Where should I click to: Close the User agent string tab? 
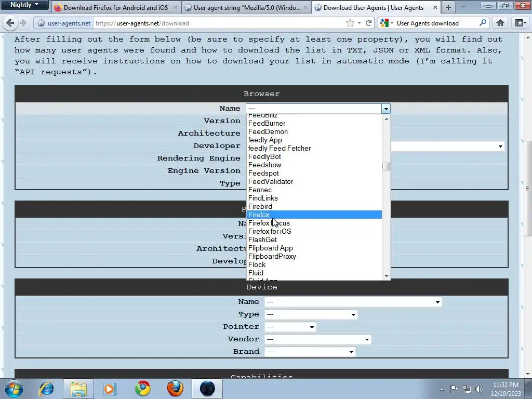305,7
